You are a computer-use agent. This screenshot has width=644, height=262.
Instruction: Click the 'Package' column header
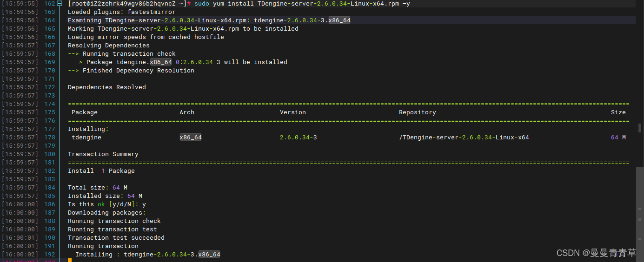(85, 112)
